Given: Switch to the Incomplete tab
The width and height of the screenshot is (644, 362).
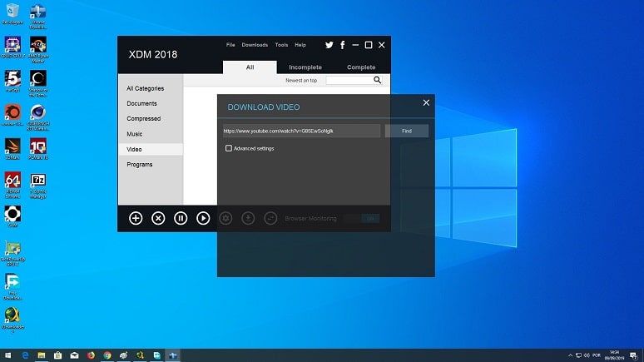Looking at the screenshot, I should (x=305, y=67).
